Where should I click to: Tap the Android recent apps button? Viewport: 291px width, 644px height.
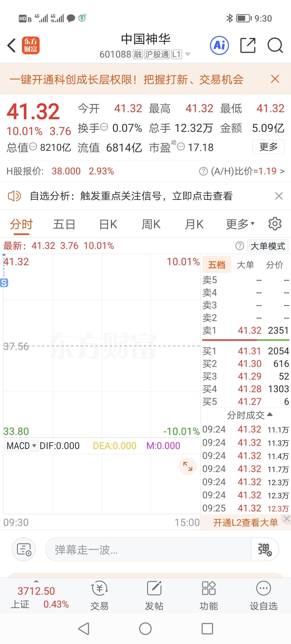(x=207, y=628)
